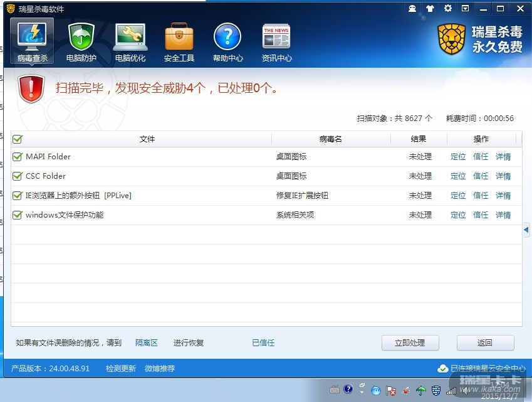Toggle the select-all checkbox in file header

click(x=18, y=139)
